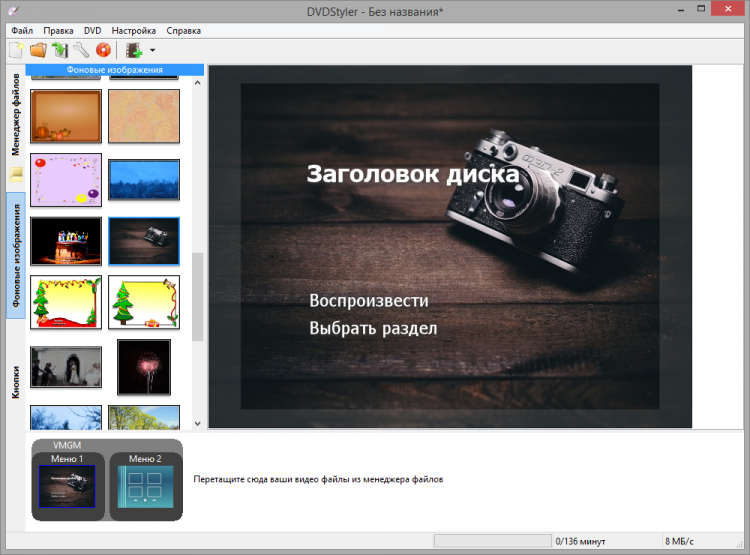This screenshot has height=555, width=750.
Task: Open the Справка menu
Action: click(184, 31)
